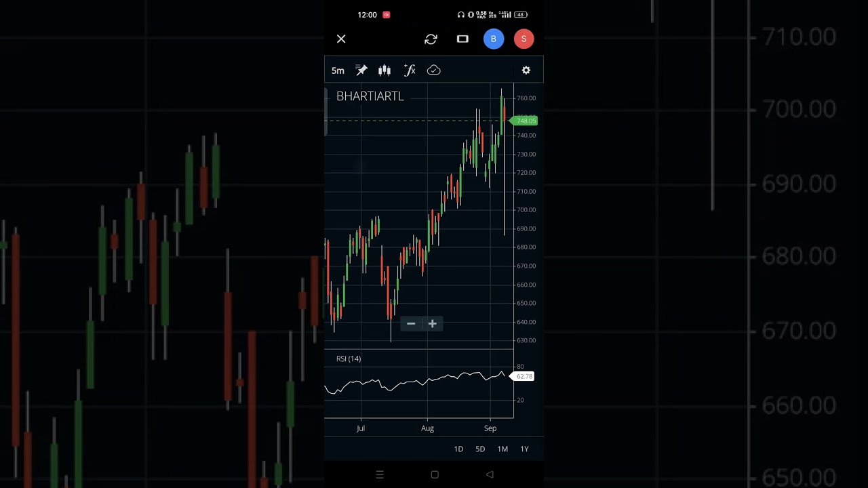This screenshot has height=488, width=868.
Task: Open chart settings gear
Action: [x=526, y=70]
